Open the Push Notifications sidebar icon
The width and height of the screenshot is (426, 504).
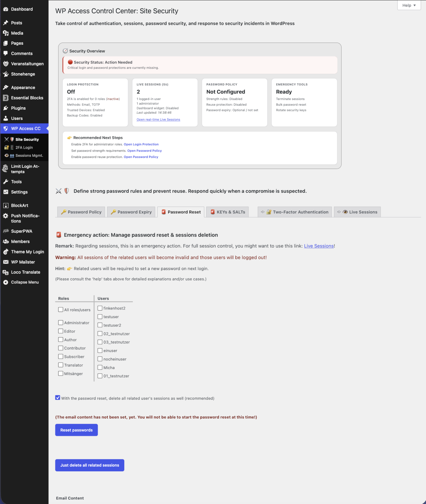5,216
